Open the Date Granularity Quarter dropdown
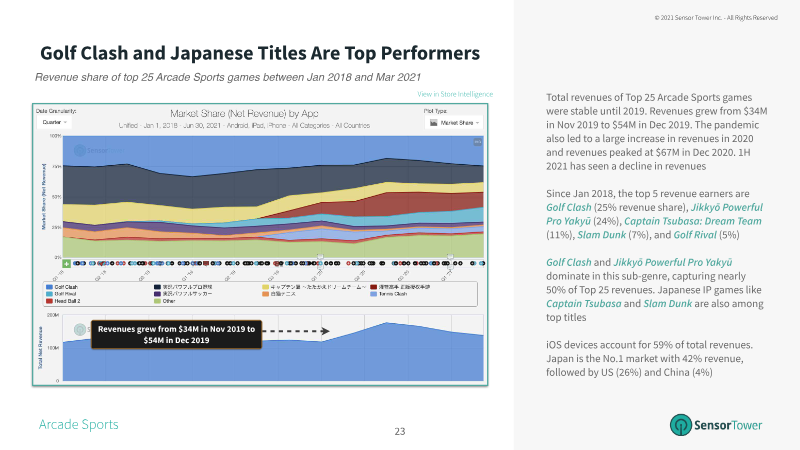The image size is (800, 450). pyautogui.click(x=54, y=122)
